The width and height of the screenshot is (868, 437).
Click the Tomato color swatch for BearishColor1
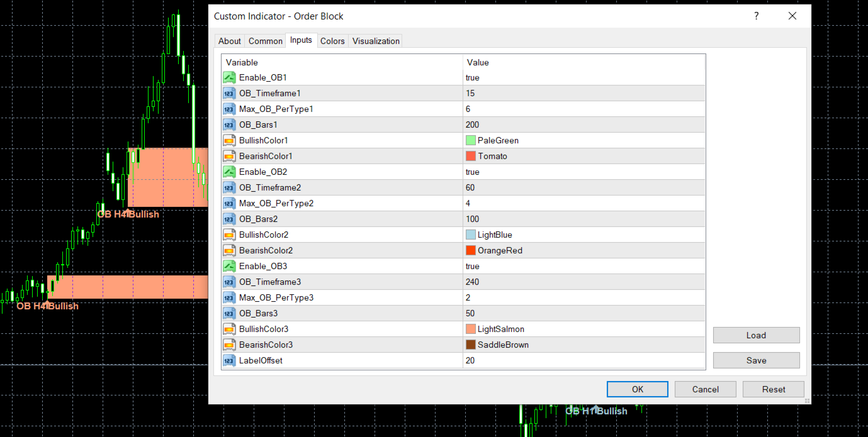point(470,156)
